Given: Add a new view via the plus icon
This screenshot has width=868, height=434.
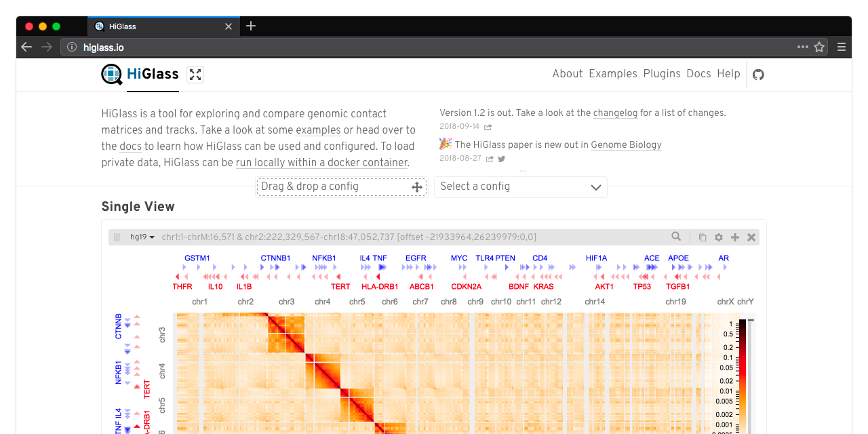Looking at the screenshot, I should 734,237.
